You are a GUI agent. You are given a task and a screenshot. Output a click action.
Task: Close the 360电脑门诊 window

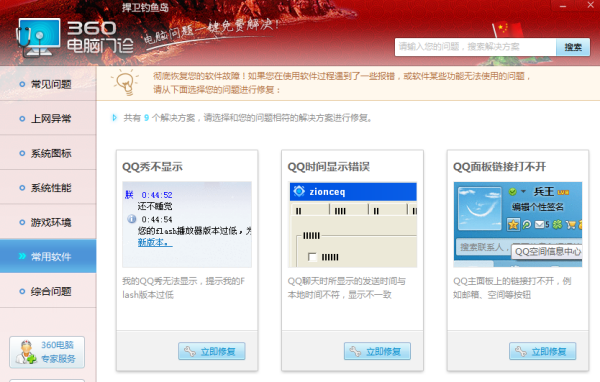[591, 5]
